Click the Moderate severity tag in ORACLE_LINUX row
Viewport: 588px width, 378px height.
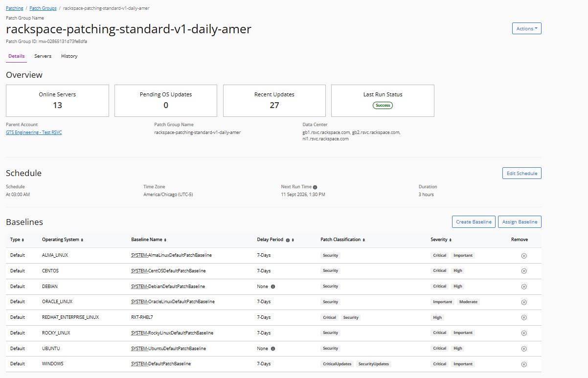tap(468, 302)
